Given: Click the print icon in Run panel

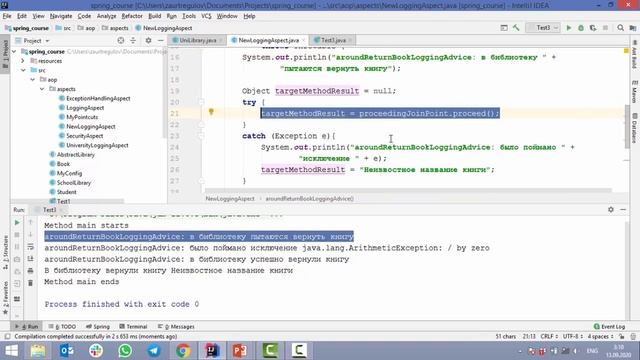Looking at the screenshot, I should [31, 271].
